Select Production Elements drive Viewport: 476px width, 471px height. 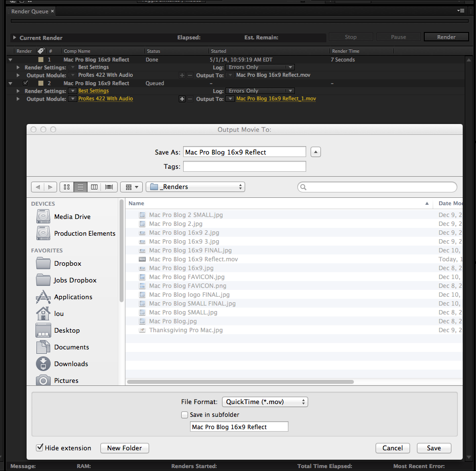(x=76, y=233)
